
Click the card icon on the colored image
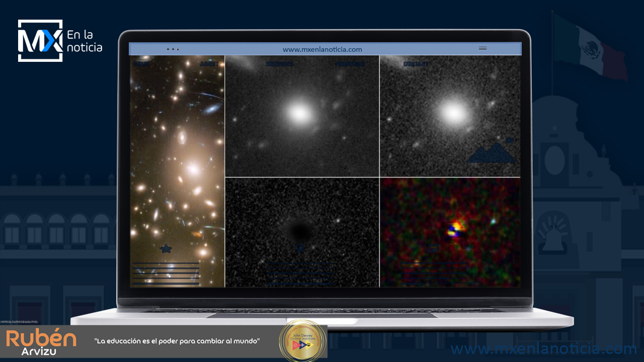pyautogui.click(x=433, y=248)
